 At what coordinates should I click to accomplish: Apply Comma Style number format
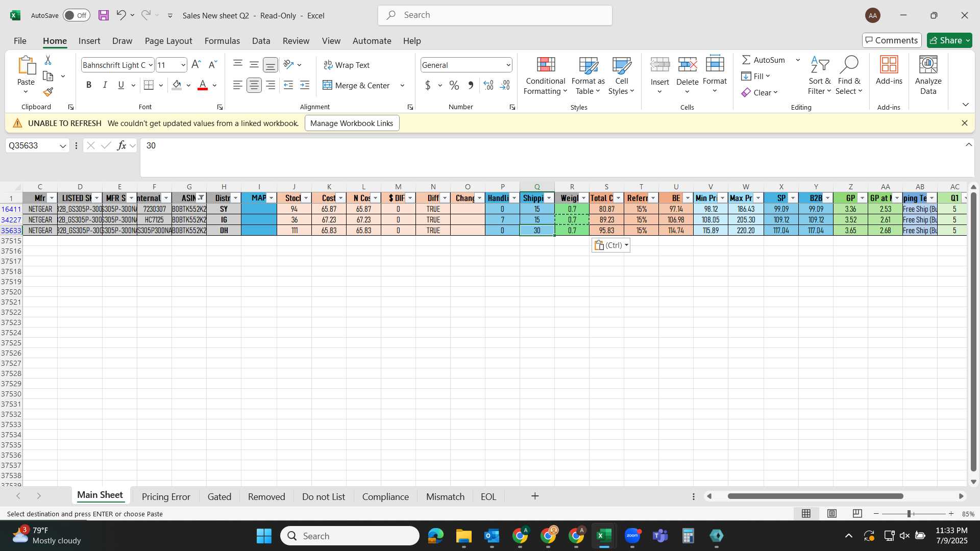(471, 85)
